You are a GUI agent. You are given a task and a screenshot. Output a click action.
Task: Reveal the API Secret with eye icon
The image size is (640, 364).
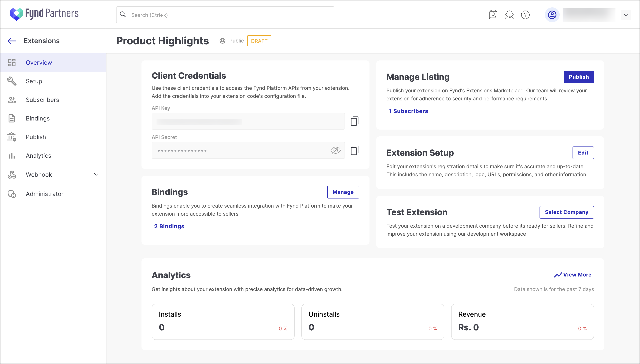pyautogui.click(x=335, y=150)
